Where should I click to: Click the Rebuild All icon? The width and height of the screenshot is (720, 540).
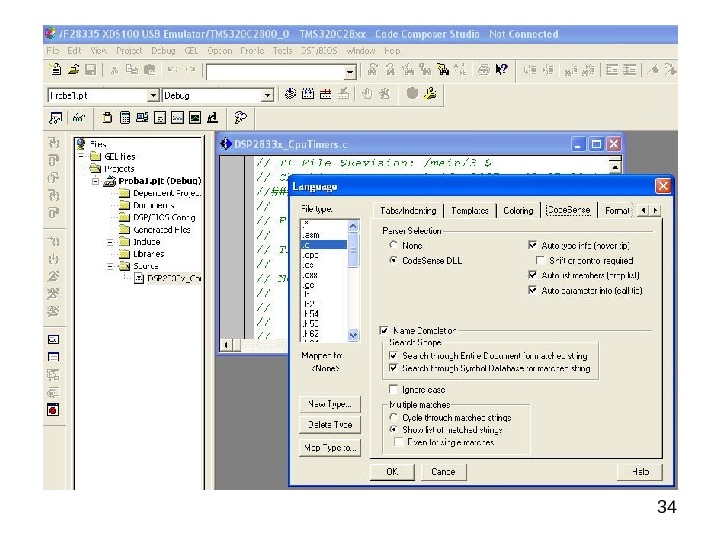(x=325, y=94)
